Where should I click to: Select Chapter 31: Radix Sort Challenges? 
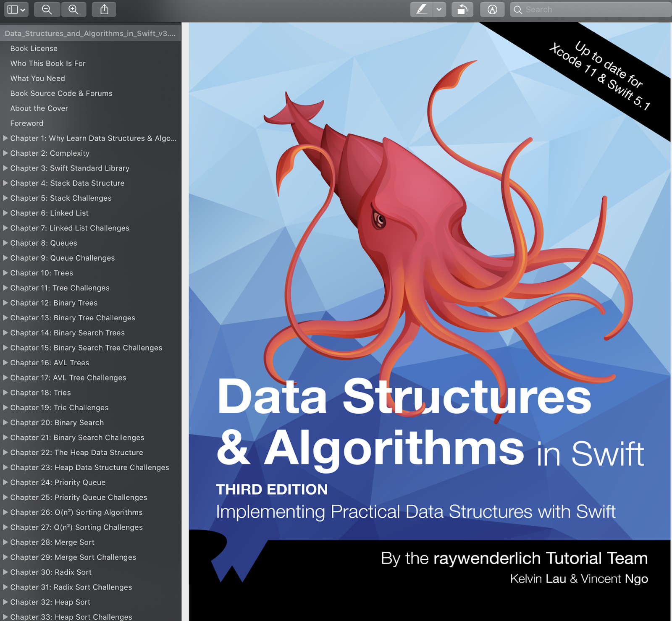click(71, 587)
